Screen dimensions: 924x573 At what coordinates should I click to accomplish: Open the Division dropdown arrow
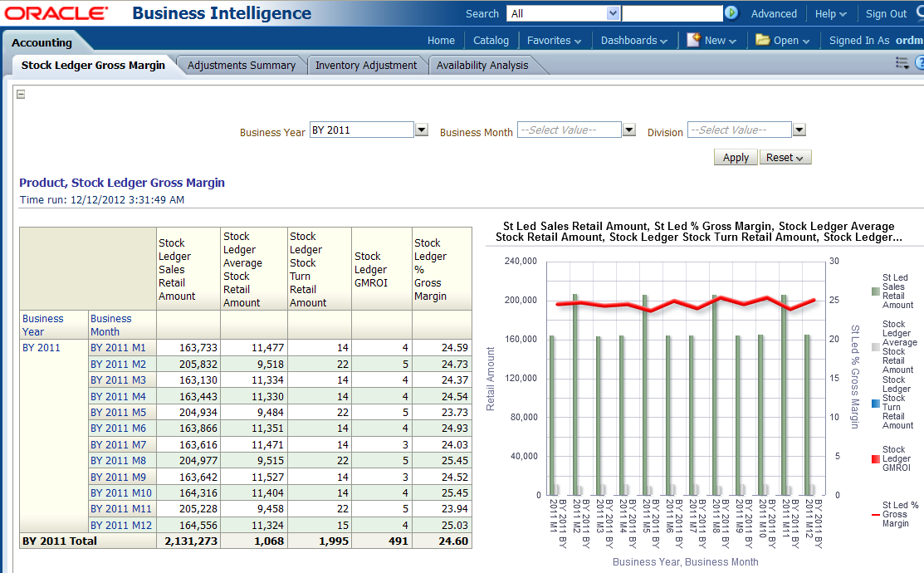pos(799,130)
